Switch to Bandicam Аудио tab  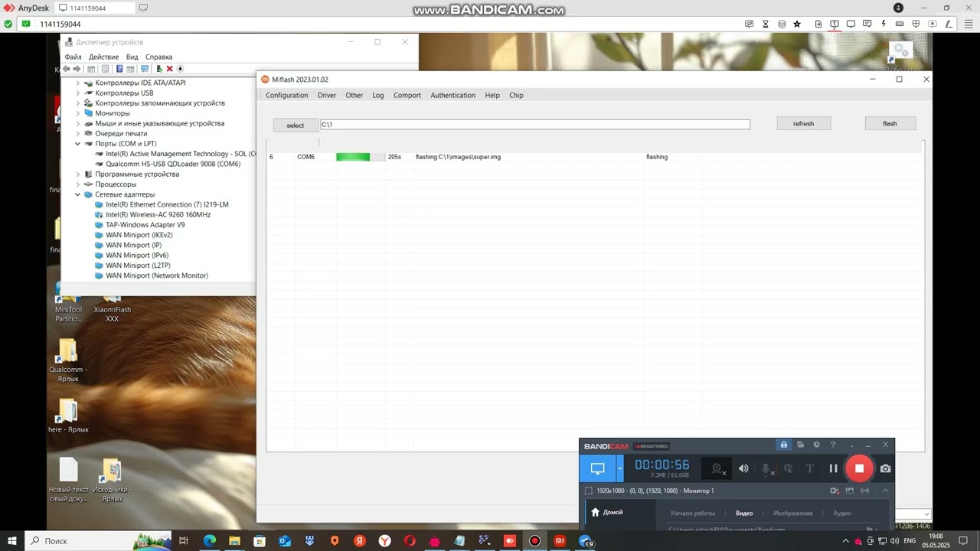[x=841, y=514]
